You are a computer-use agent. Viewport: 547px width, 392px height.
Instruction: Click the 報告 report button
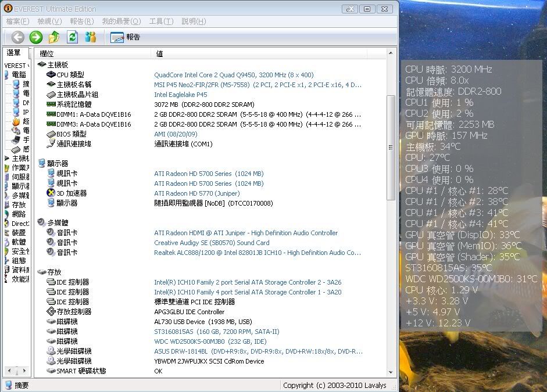point(125,37)
